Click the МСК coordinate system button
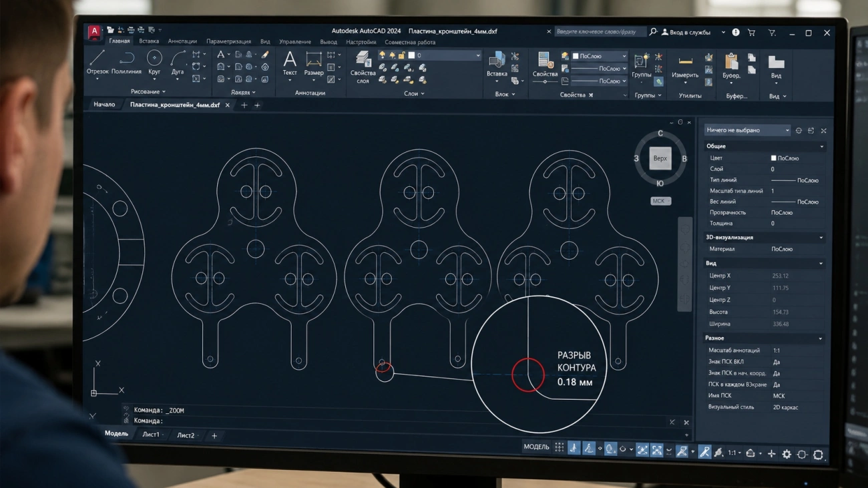Viewport: 868px width, 488px height. coord(660,201)
